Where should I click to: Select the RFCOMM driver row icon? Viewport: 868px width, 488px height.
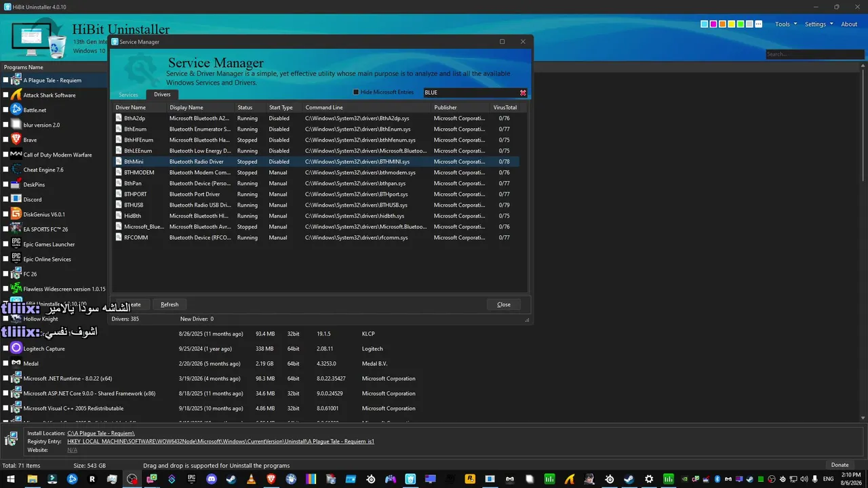tap(119, 237)
